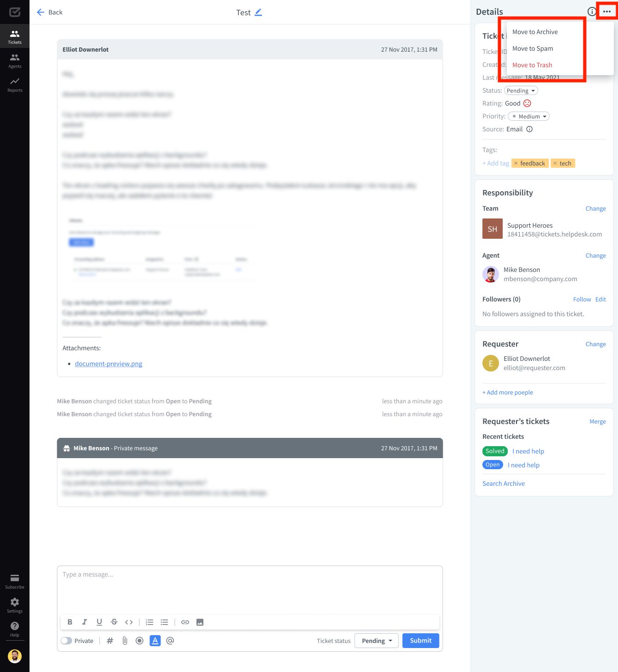This screenshot has width=618, height=672.
Task: Open the Solved 'I need help' ticket
Action: 528,451
